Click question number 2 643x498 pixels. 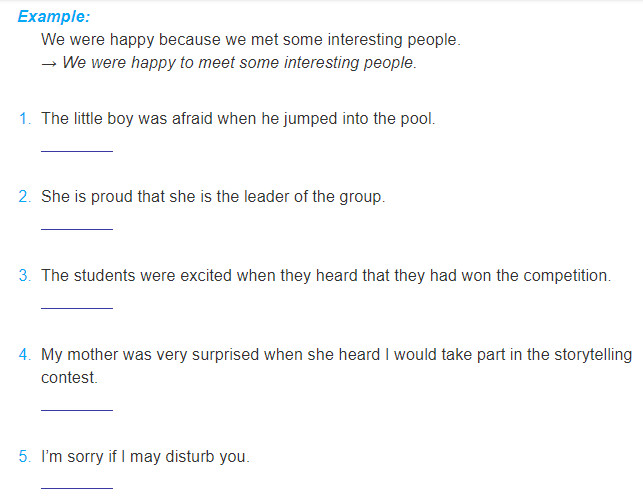pos(25,196)
